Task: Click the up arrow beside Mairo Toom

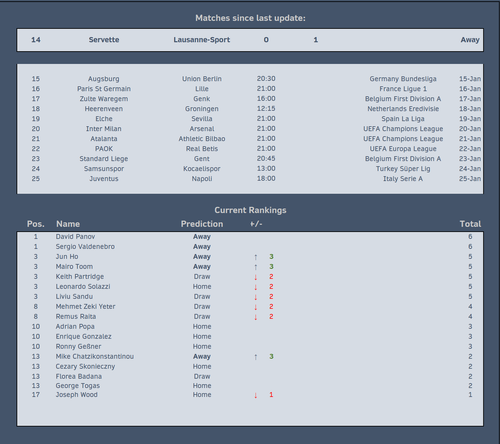Action: (x=256, y=267)
